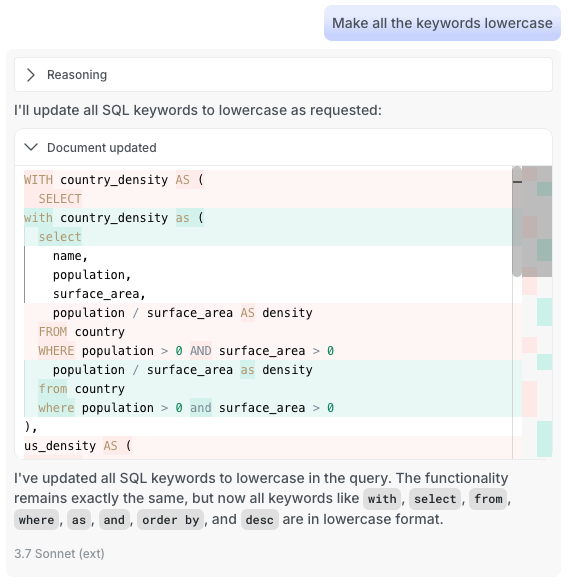This screenshot has width=568, height=584.
Task: Click the 'from' inline code chip
Action: click(x=488, y=499)
